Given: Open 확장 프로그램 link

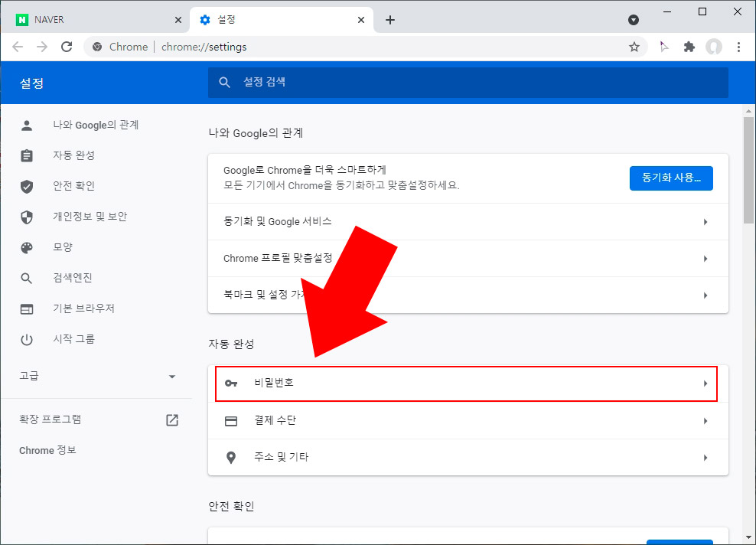Looking at the screenshot, I should 51,419.
